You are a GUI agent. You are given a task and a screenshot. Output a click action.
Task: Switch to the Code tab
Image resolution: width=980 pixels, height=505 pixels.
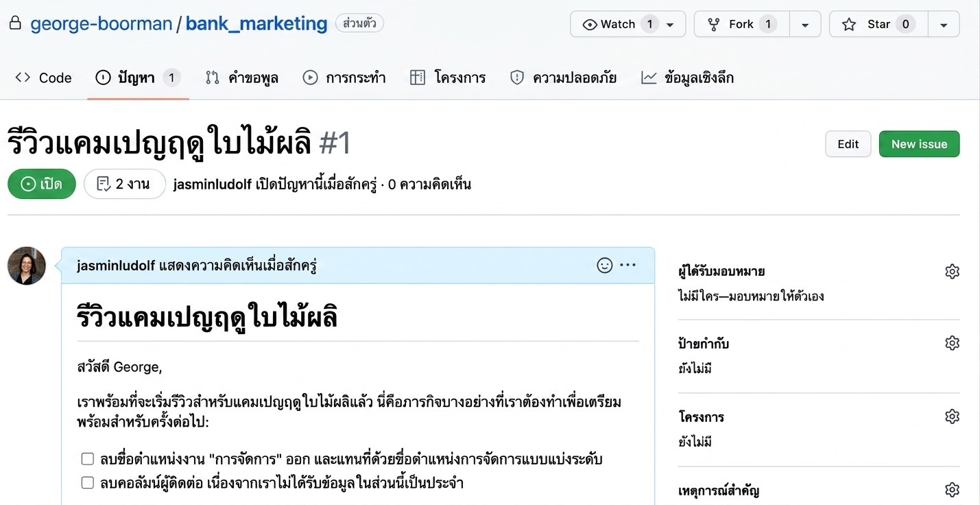(43, 78)
